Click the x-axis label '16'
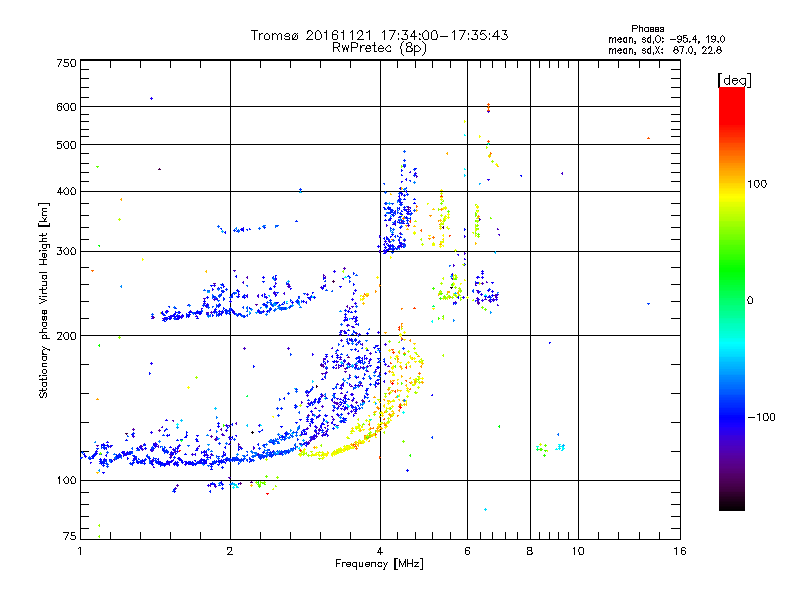This screenshot has height=600, width=800. pyautogui.click(x=680, y=551)
